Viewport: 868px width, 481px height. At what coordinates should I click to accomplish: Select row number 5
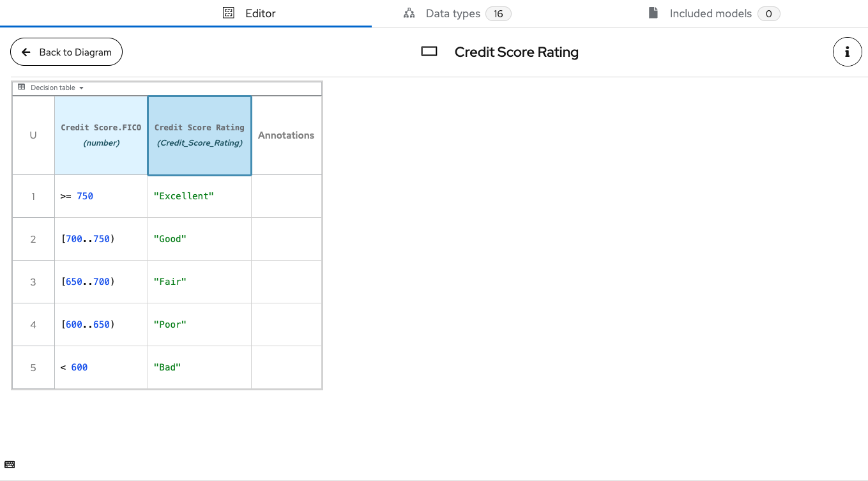[x=33, y=367]
